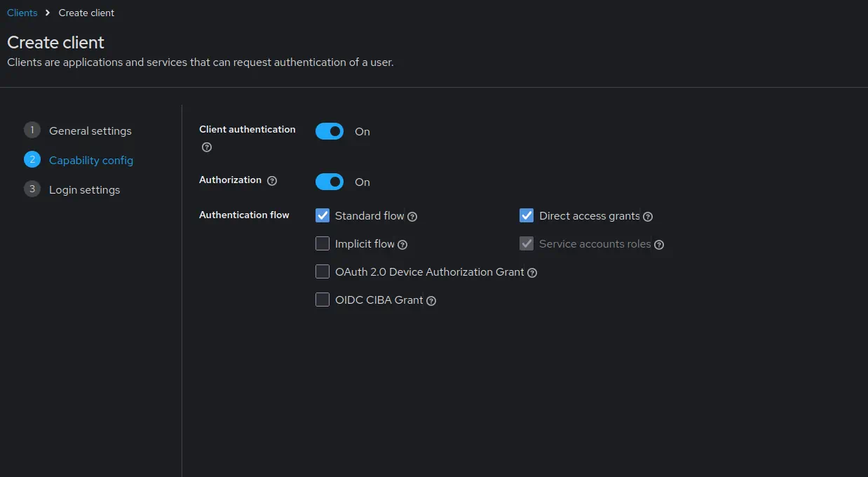Viewport: 868px width, 477px height.
Task: Go to General settings step
Action: click(x=90, y=131)
